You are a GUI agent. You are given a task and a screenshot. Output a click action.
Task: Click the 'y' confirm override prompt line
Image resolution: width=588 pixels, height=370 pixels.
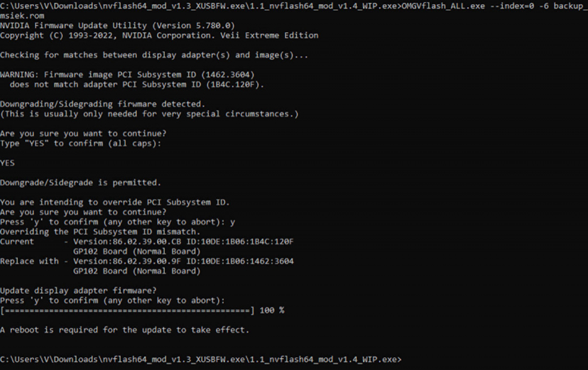[x=117, y=222]
